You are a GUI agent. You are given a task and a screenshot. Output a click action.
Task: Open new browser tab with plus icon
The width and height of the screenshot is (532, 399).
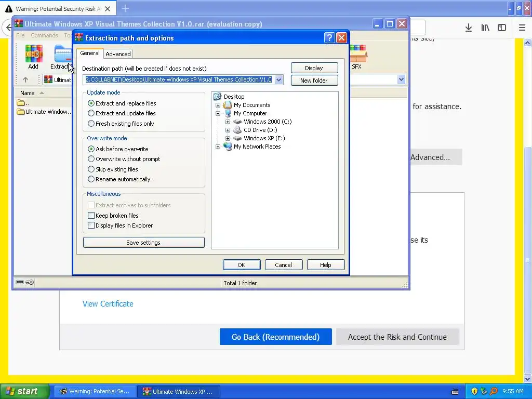coord(125,8)
